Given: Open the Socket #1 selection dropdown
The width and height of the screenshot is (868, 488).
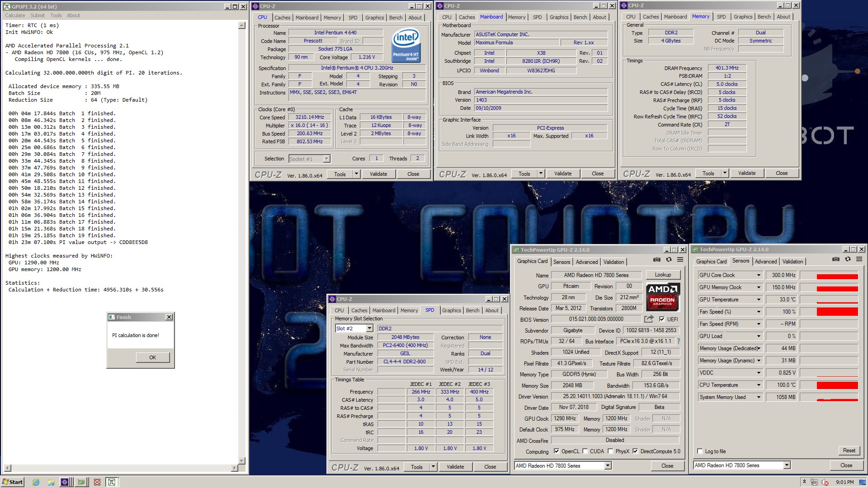Looking at the screenshot, I should tap(326, 159).
